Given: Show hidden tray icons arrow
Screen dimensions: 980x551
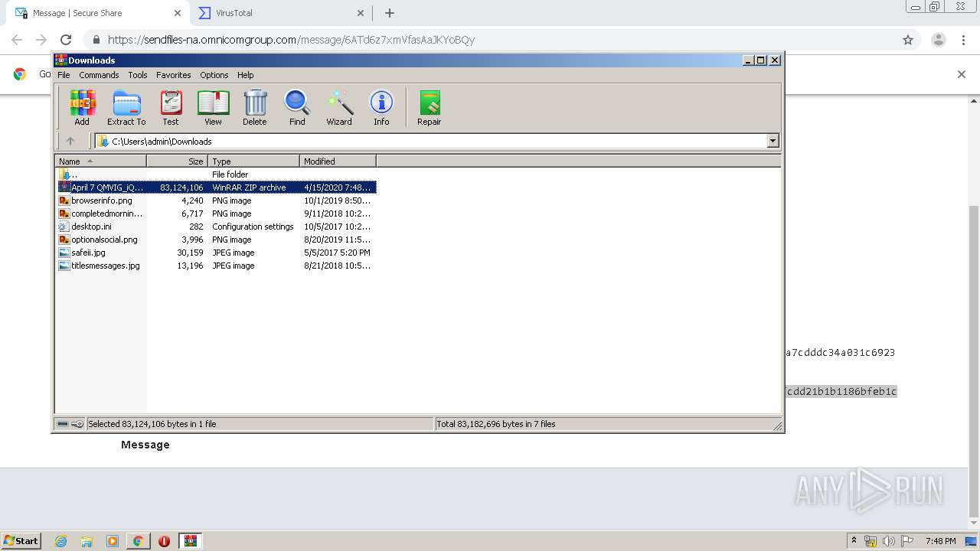Looking at the screenshot, I should click(x=854, y=541).
